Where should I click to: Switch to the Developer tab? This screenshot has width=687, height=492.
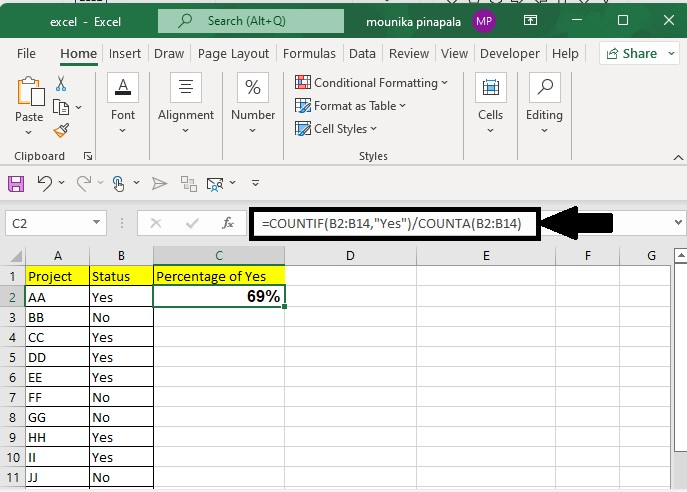pyautogui.click(x=510, y=53)
